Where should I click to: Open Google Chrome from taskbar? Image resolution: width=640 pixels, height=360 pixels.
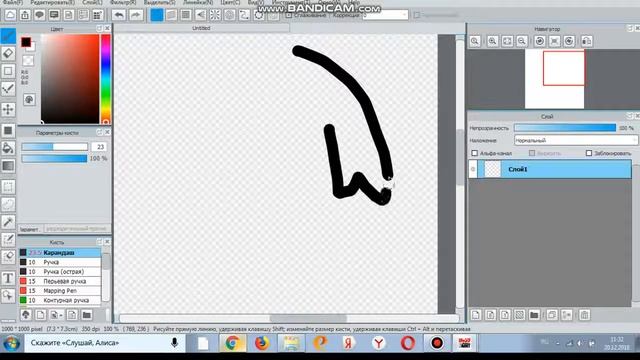point(232,343)
